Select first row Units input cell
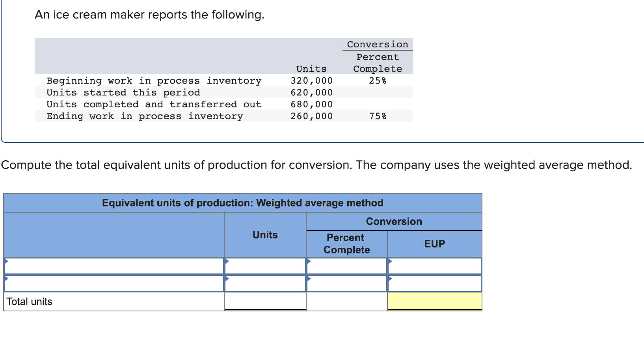Image resolution: width=644 pixels, height=337 pixels. click(265, 266)
